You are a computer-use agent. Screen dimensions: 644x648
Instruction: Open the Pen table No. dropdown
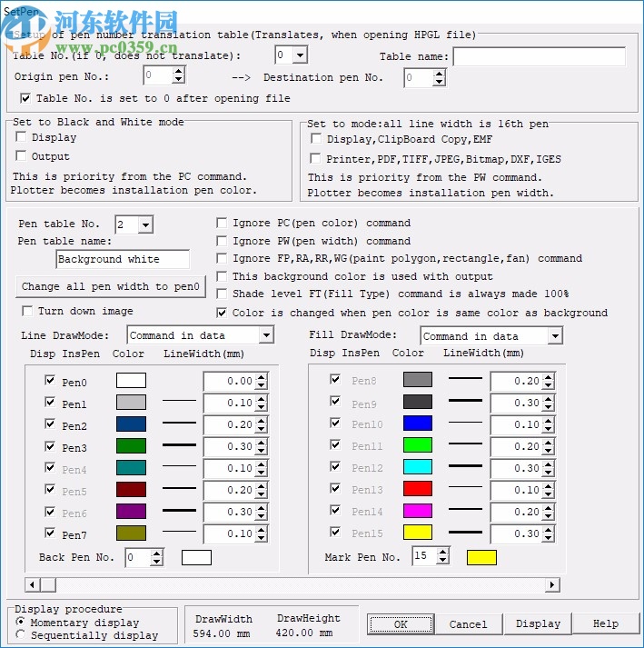145,224
